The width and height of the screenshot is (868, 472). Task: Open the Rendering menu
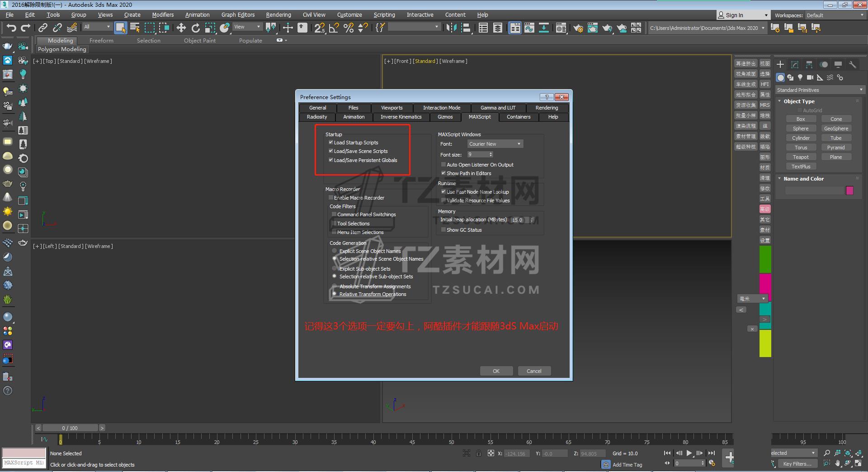tap(278, 15)
